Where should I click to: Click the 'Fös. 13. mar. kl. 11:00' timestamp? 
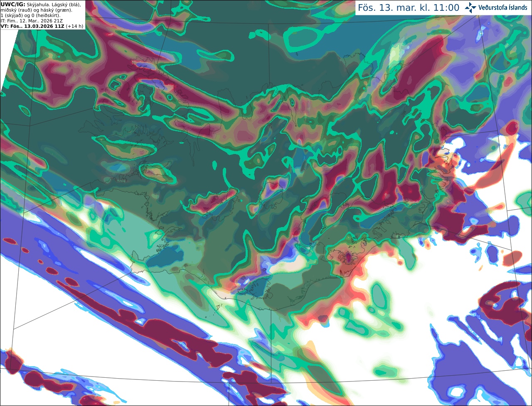tap(409, 8)
